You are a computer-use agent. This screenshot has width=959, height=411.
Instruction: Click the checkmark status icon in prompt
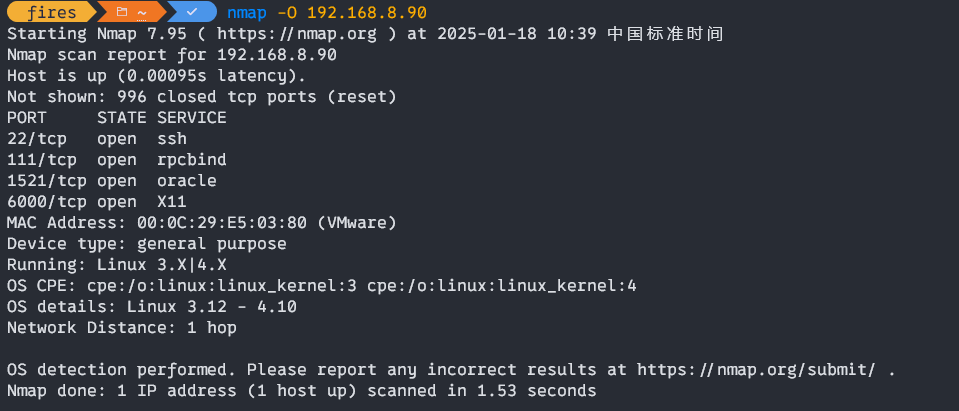[x=191, y=12]
